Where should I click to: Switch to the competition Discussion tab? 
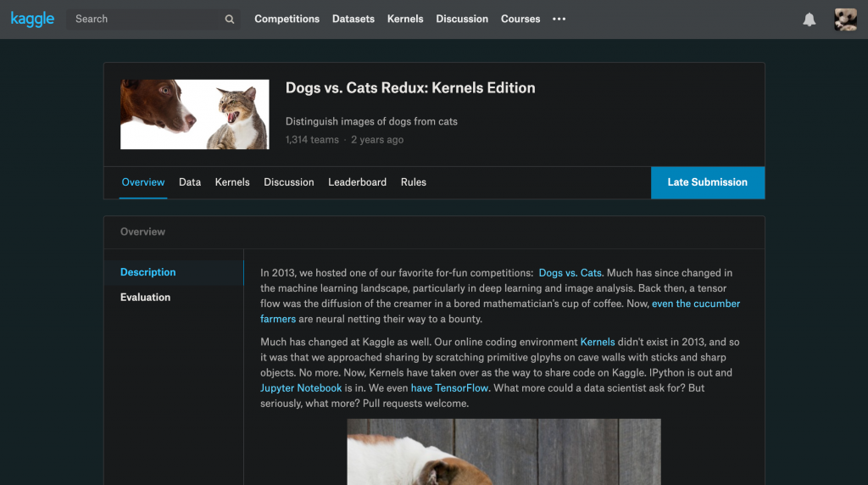pos(288,182)
